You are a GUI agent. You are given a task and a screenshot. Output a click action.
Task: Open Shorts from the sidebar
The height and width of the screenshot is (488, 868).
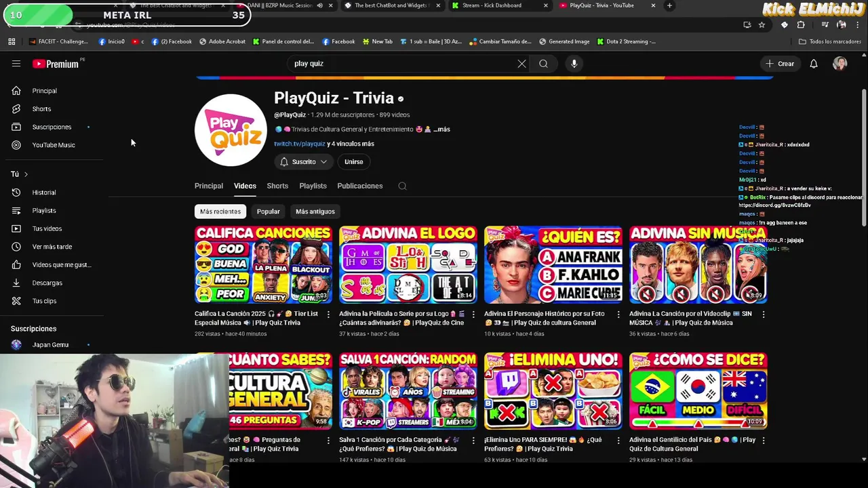tap(41, 109)
